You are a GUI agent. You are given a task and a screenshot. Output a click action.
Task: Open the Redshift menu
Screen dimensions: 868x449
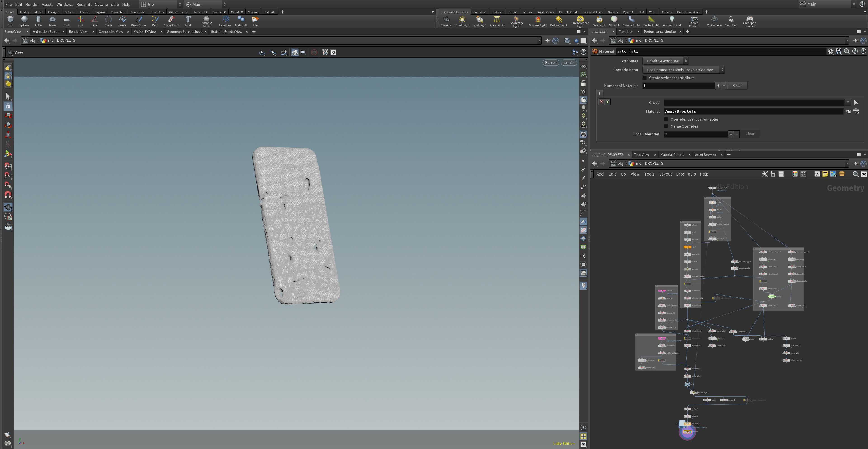pyautogui.click(x=84, y=4)
